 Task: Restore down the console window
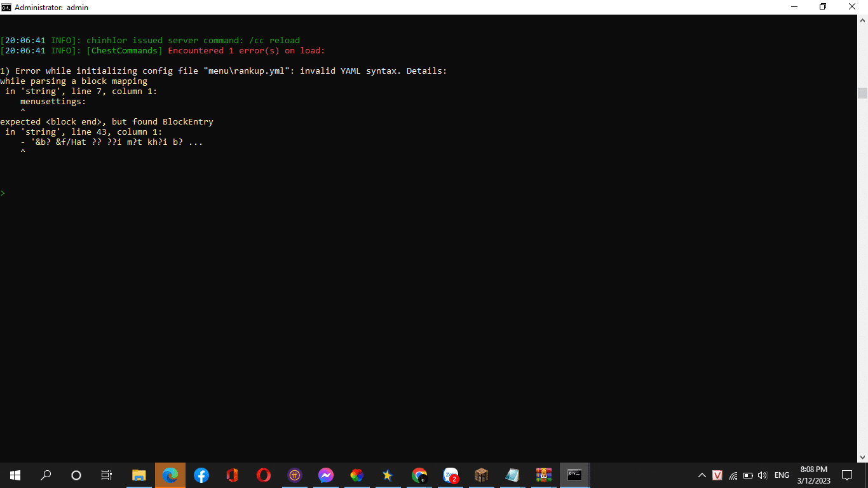point(824,7)
